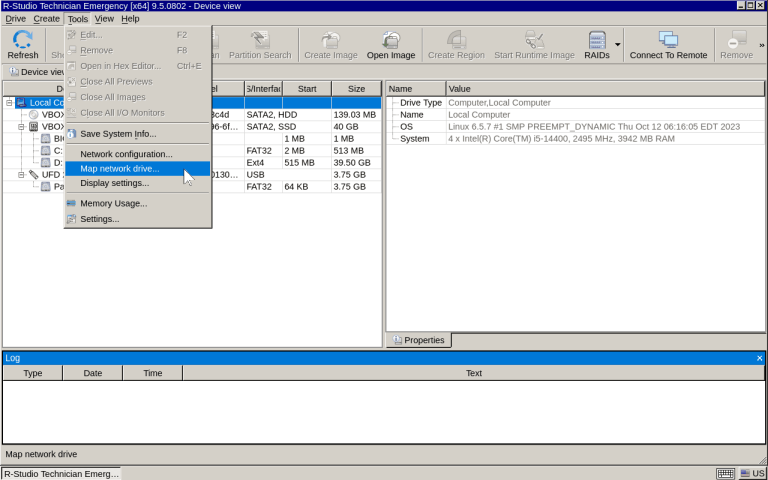Viewport: 768px width, 480px height.
Task: Click the Refresh toolbar icon
Action: [22, 44]
